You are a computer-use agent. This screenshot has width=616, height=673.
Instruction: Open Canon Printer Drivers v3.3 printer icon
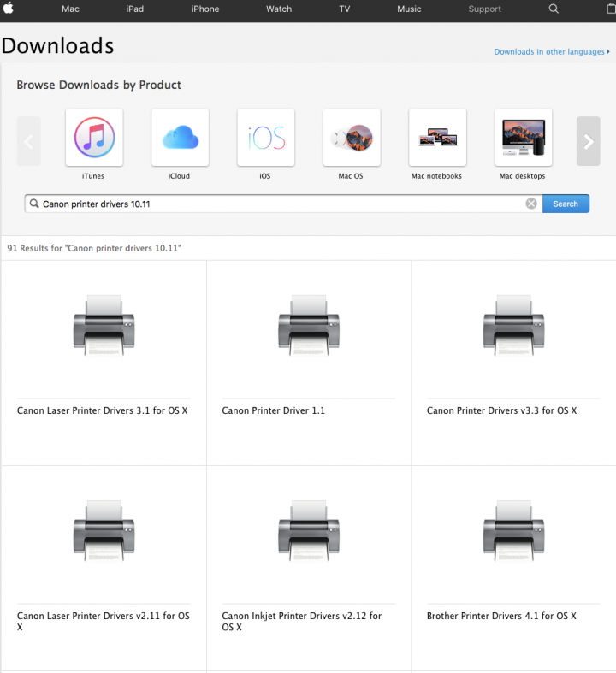coord(514,325)
